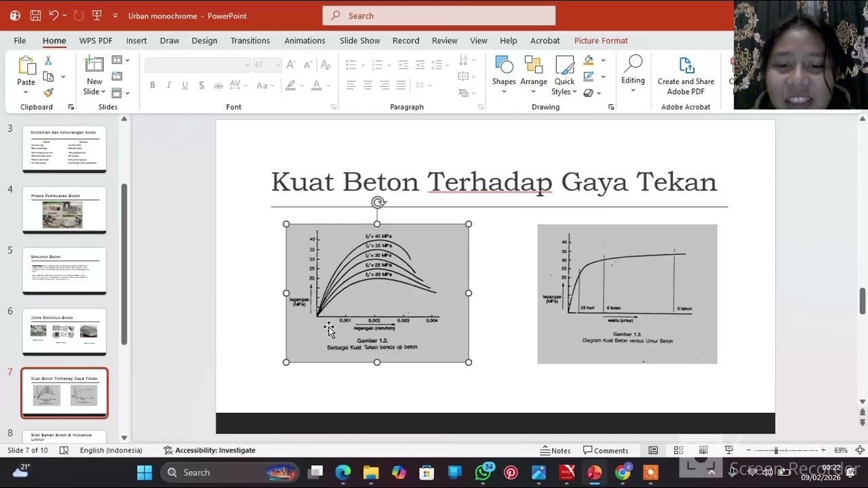868x488 pixels.
Task: Open the Transitions tab
Action: click(250, 41)
